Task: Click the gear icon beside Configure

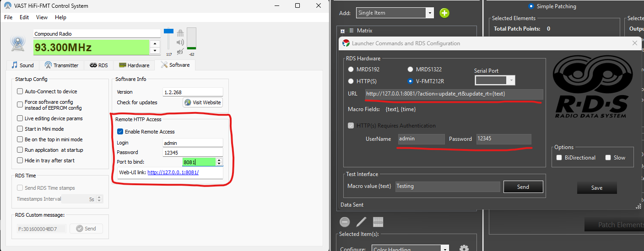Action: 464,248
